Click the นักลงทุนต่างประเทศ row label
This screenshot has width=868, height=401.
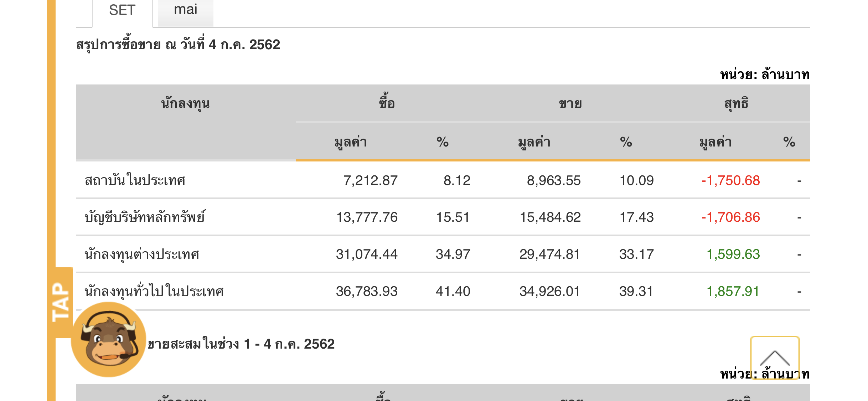click(141, 255)
